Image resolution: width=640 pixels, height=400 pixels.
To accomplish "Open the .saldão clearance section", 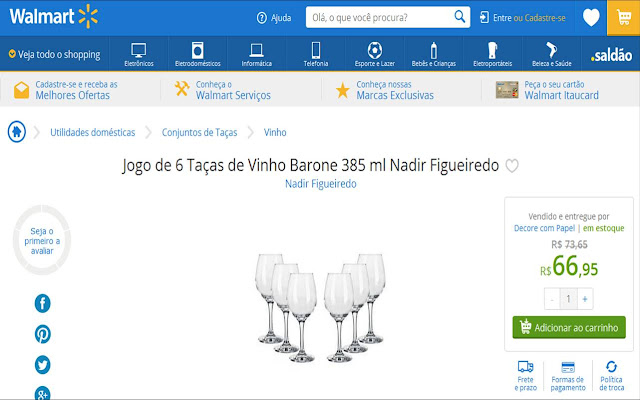I will pos(611,55).
